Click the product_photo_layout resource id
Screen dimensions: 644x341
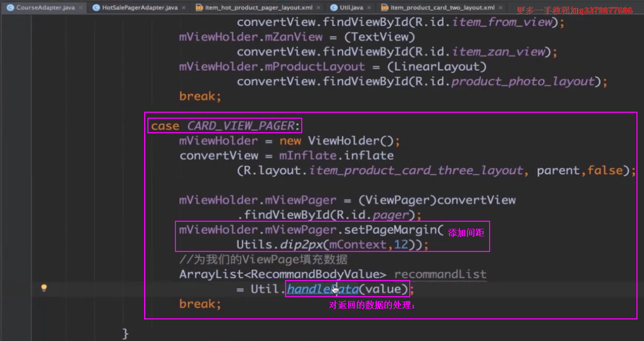click(x=523, y=81)
